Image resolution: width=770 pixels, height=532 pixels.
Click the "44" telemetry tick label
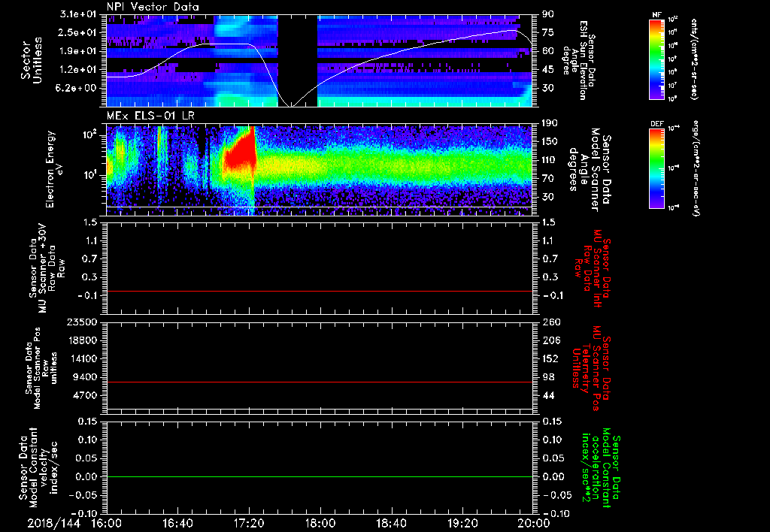coord(548,395)
